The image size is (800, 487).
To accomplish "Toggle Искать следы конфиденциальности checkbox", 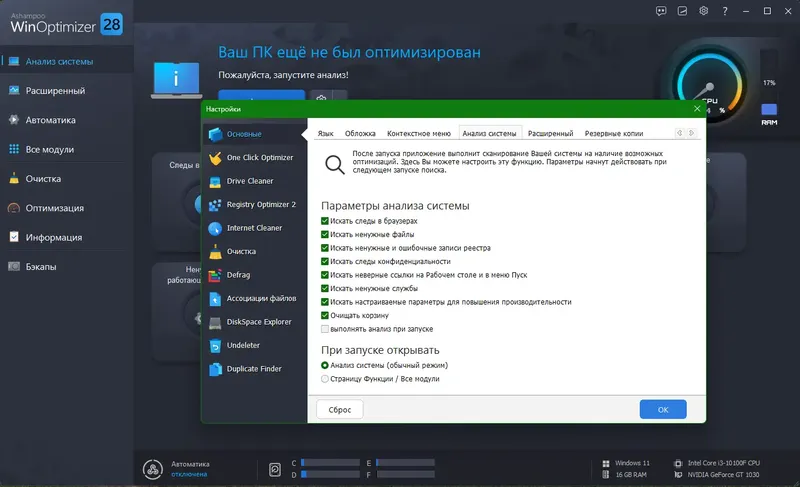I will point(324,262).
